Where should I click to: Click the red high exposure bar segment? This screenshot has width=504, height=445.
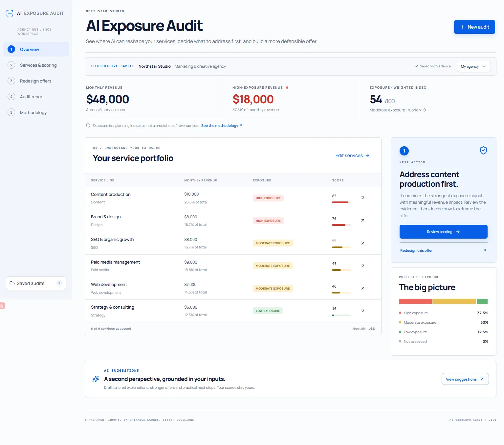pyautogui.click(x=415, y=301)
